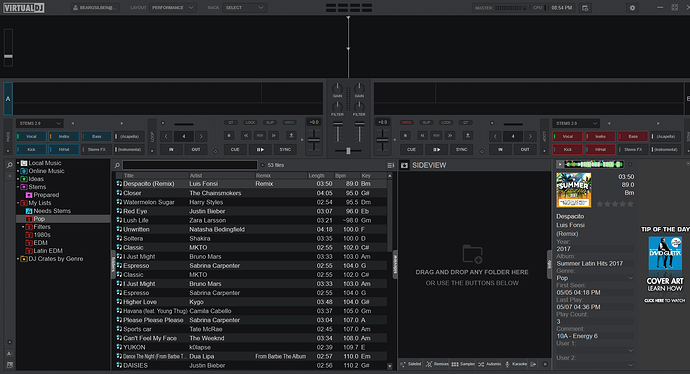
Task: Switch Sideview to Remixes
Action: coord(437,364)
